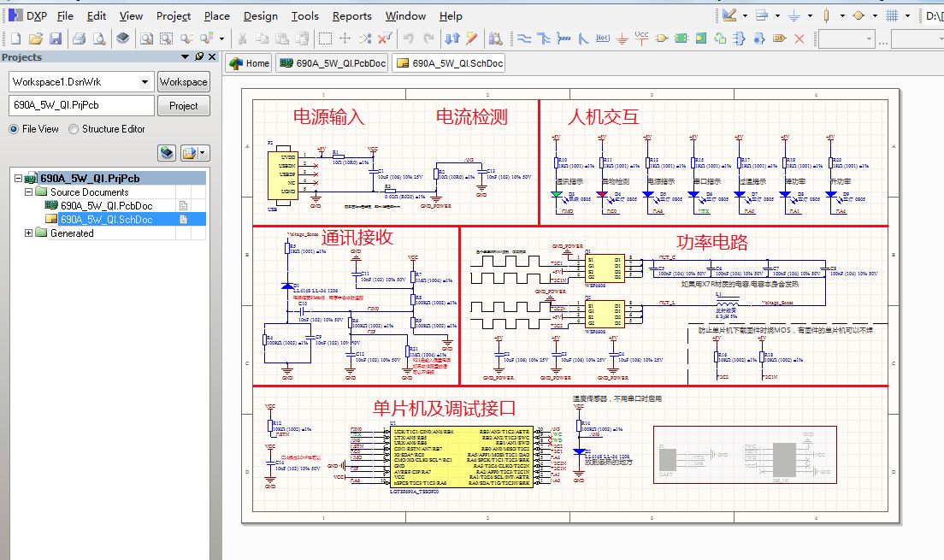Click the open folder icon

pyautogui.click(x=36, y=39)
